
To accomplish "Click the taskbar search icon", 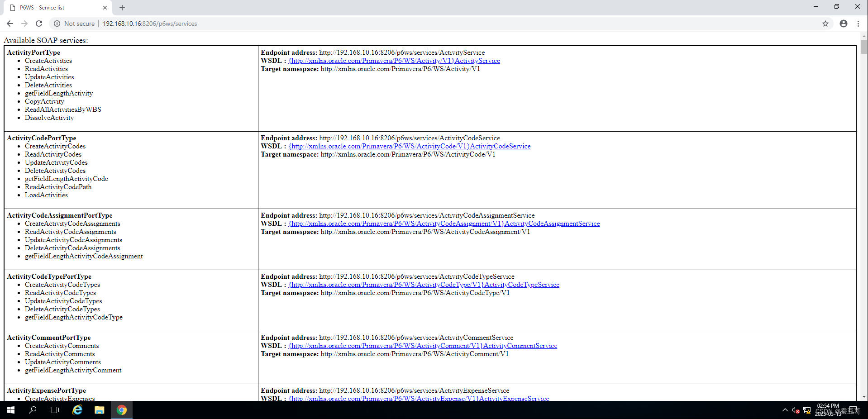I will [32, 410].
